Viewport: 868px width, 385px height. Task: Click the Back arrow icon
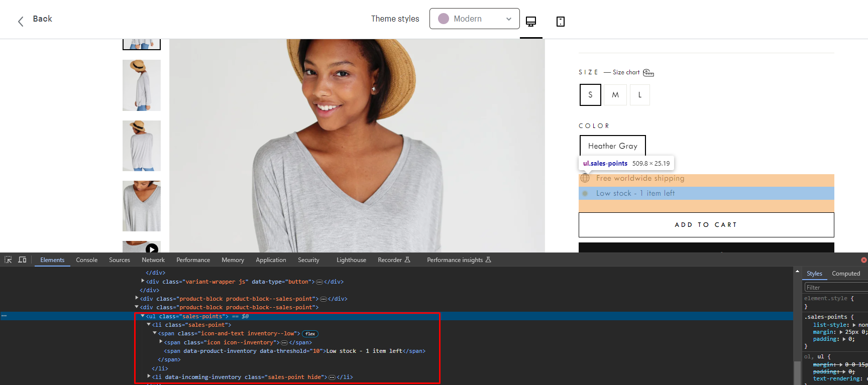pyautogui.click(x=21, y=21)
